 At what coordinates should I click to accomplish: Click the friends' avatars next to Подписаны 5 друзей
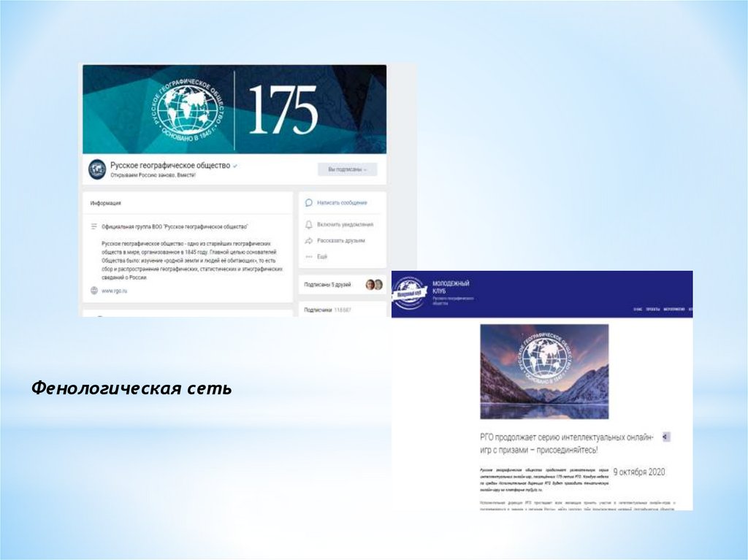374,285
